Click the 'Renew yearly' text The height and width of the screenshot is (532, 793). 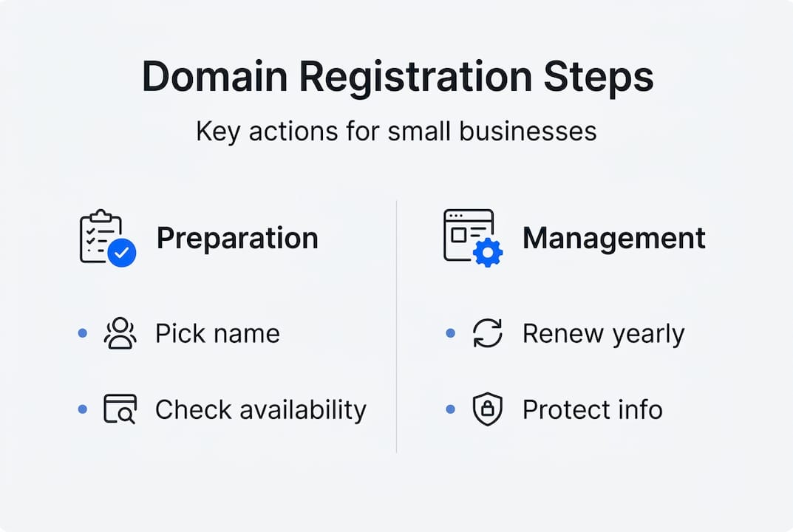(x=603, y=333)
